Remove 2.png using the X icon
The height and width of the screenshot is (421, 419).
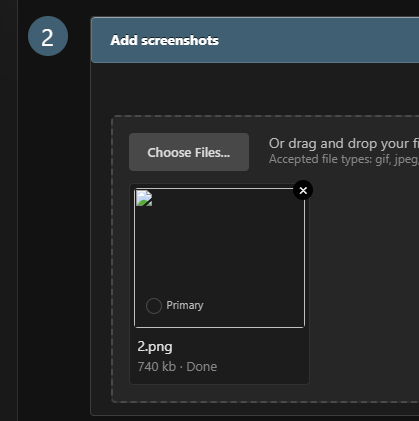click(303, 190)
